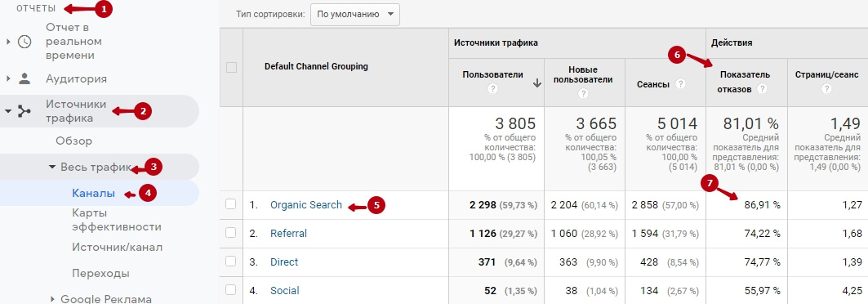Select the Каналы menu item
868x304 pixels.
point(94,193)
